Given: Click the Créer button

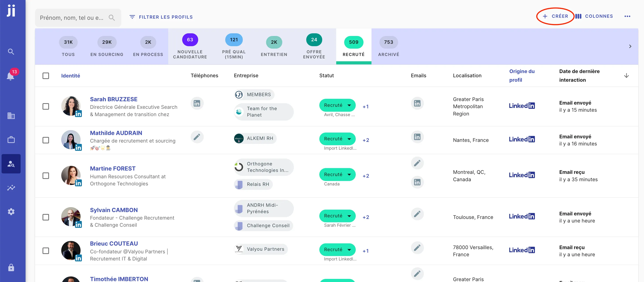Looking at the screenshot, I should pos(555,16).
